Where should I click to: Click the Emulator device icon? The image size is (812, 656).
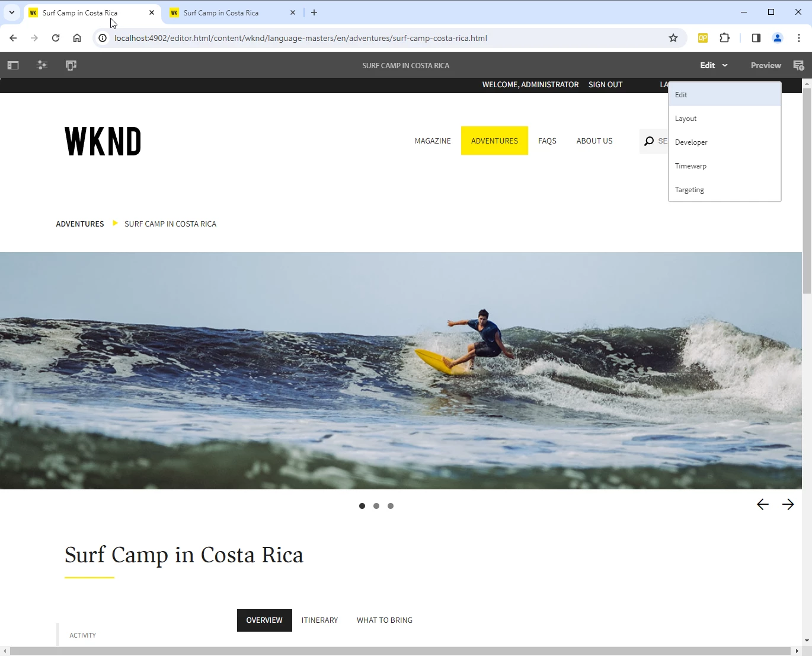click(71, 65)
